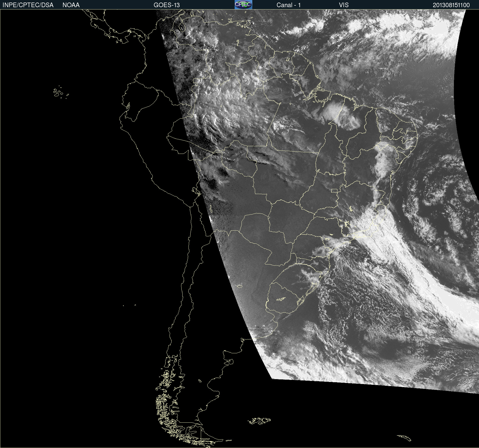Click the NOAA label in header
479x448 pixels.
(x=71, y=5)
